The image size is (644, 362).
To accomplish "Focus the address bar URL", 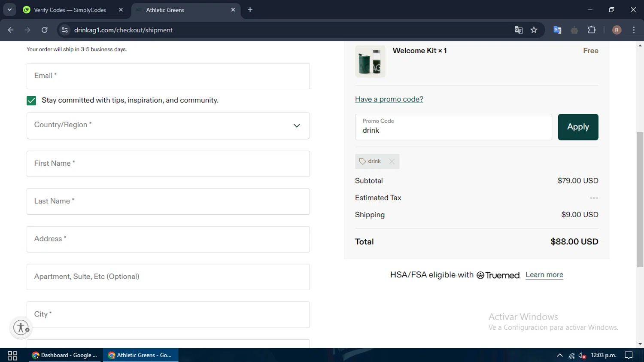I will click(x=123, y=30).
